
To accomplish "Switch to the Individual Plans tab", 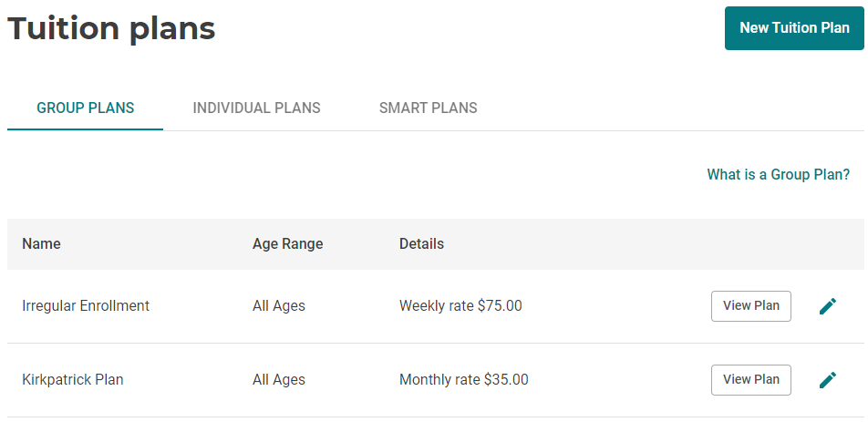I will coord(256,108).
